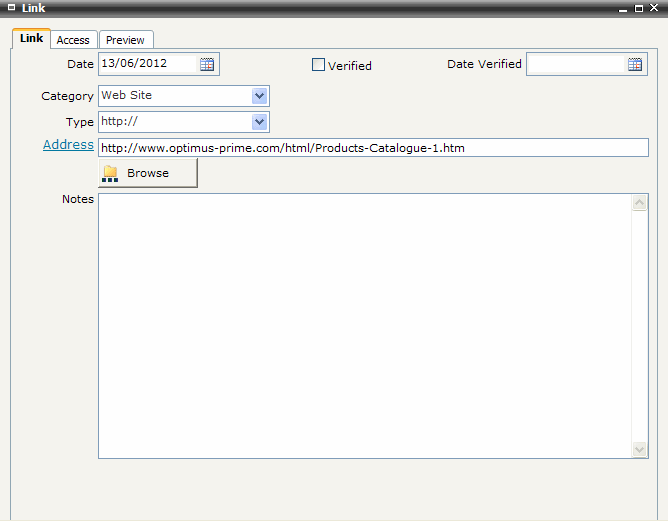The height and width of the screenshot is (521, 668).
Task: Click the Link window title bar icon
Action: point(10,8)
